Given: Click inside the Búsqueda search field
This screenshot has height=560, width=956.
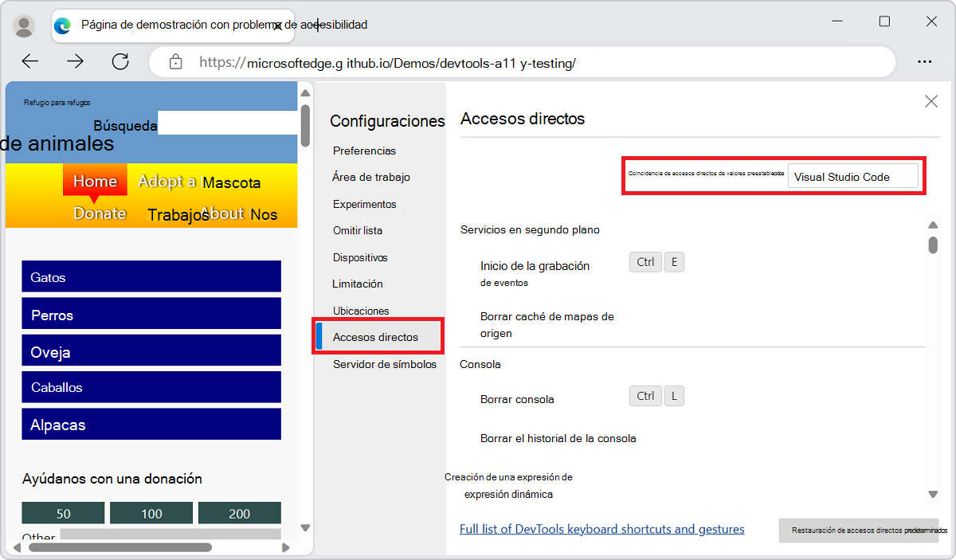Looking at the screenshot, I should [x=227, y=124].
